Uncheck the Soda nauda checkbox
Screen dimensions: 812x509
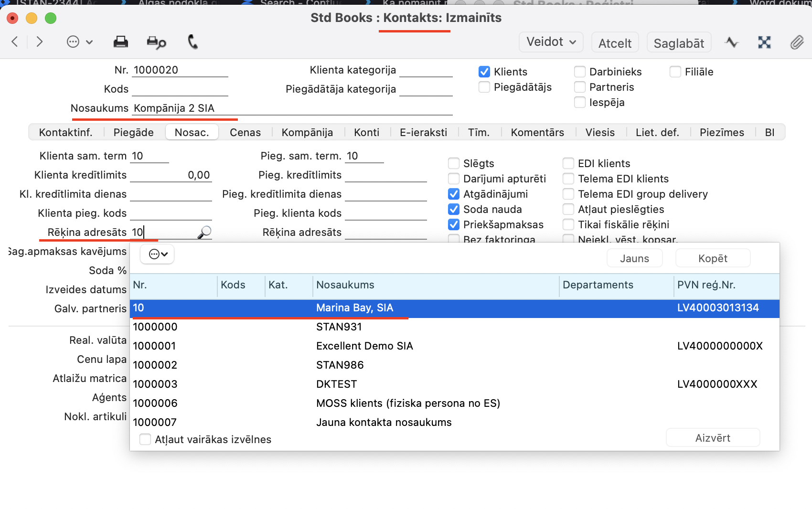coord(454,209)
